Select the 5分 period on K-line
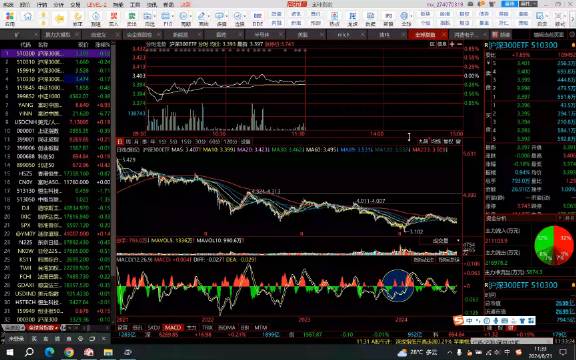 [x=173, y=141]
